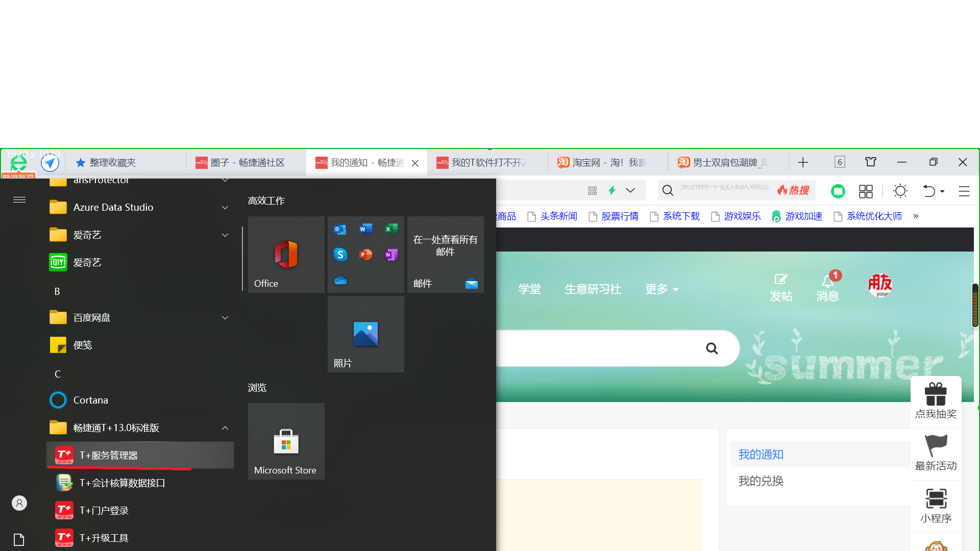980x551 pixels.
Task: Launch Skype from the Office apps tile
Action: (x=340, y=255)
